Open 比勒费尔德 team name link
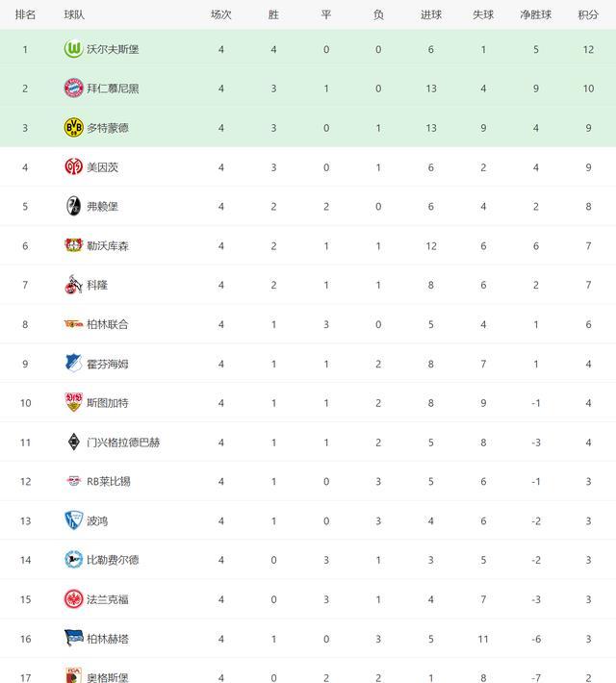Image resolution: width=616 pixels, height=683 pixels. coord(113,560)
